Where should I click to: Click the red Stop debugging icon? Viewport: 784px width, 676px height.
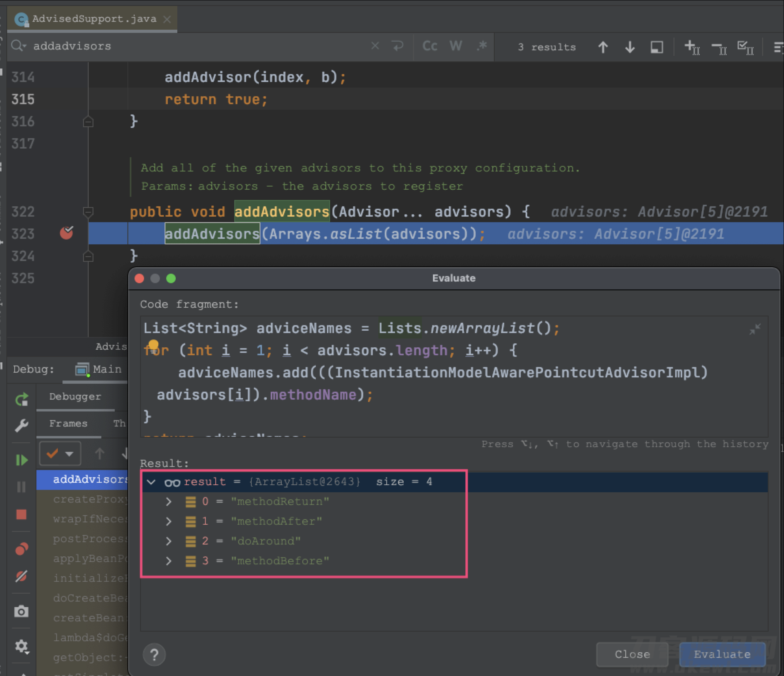pos(21,514)
